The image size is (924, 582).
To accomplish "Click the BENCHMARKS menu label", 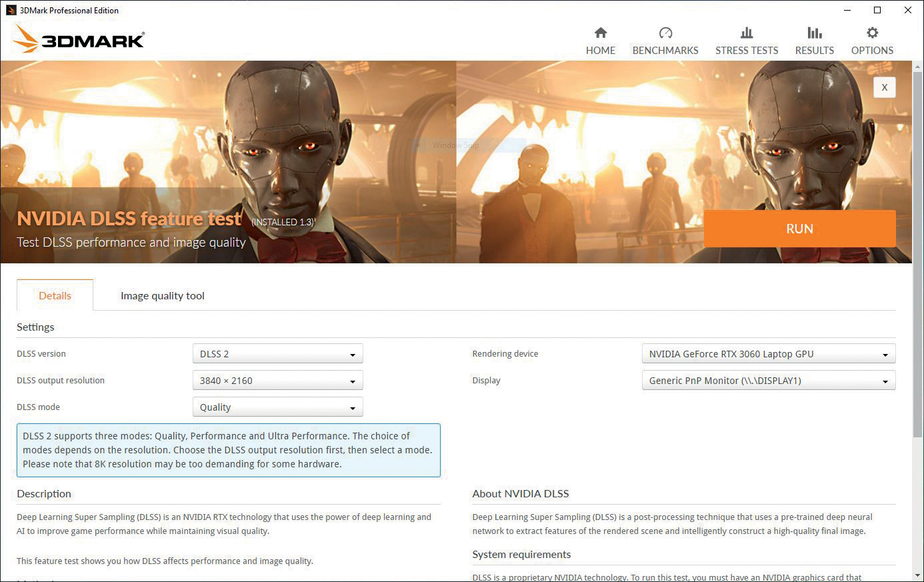I will click(665, 50).
